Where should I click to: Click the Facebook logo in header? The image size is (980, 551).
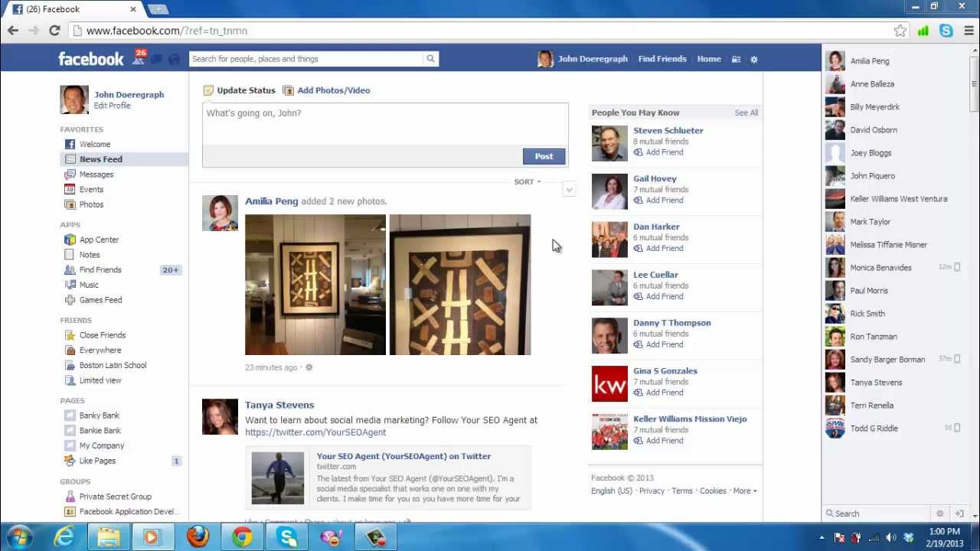90,59
